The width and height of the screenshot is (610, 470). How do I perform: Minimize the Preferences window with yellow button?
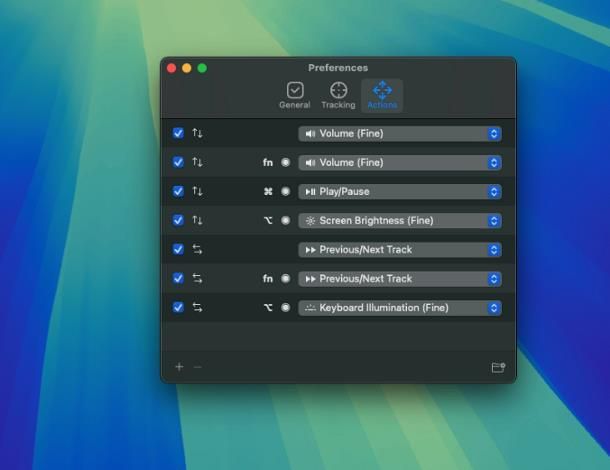(x=187, y=68)
